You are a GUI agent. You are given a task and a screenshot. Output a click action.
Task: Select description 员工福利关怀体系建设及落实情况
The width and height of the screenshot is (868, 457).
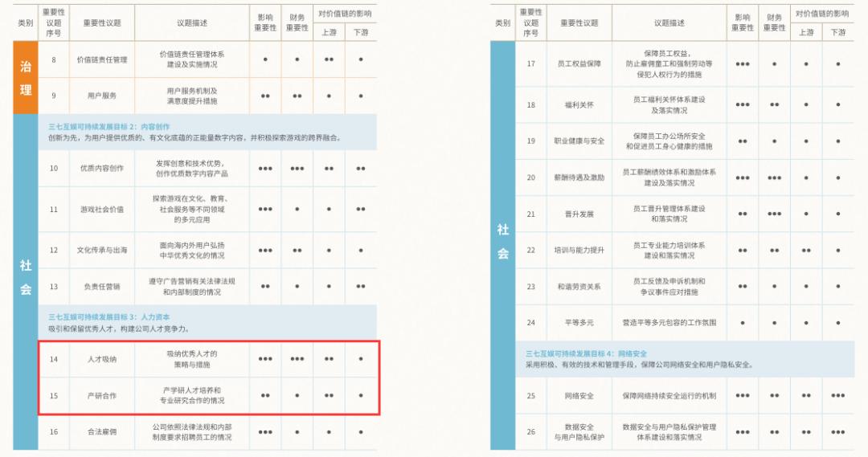tap(669, 104)
